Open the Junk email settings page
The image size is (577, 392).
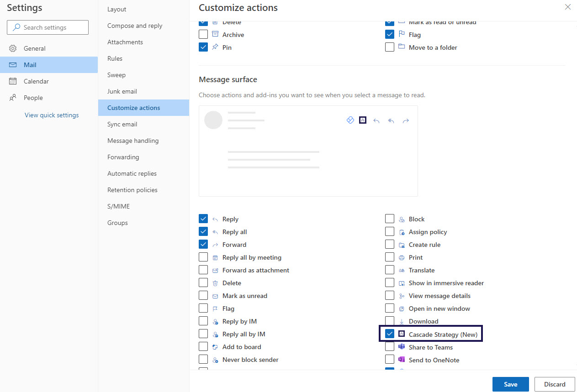(122, 91)
